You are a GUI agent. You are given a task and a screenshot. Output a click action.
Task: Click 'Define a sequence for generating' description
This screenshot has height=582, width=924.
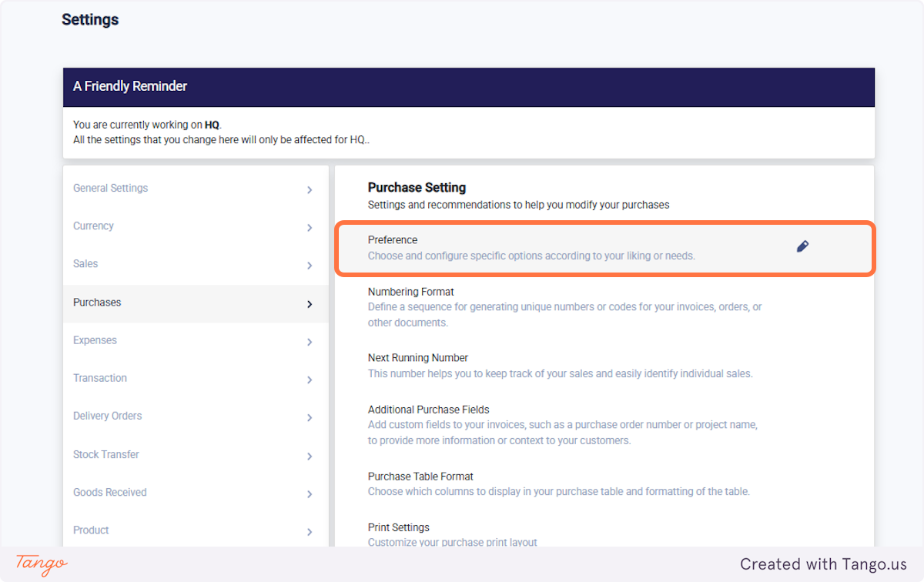click(x=565, y=315)
